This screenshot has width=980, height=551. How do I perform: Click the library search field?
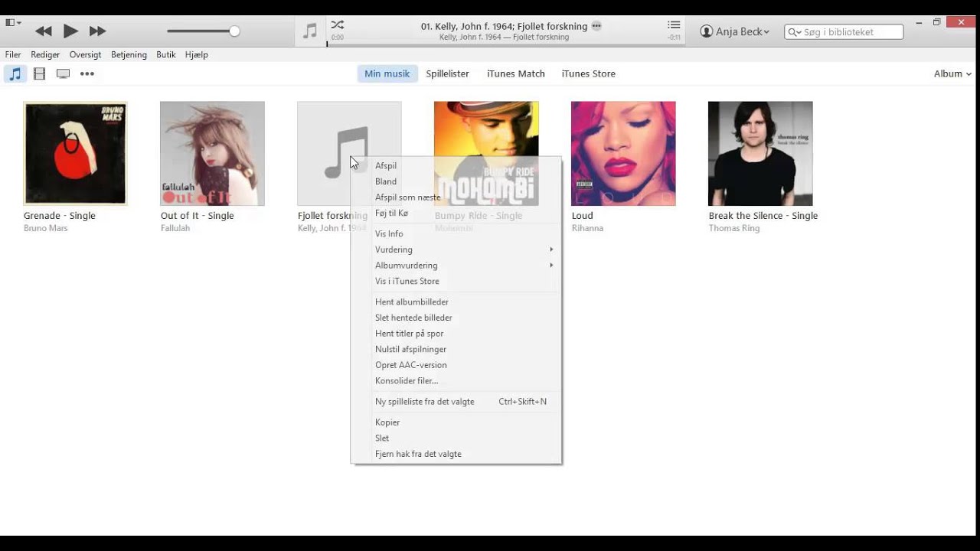[x=844, y=32]
